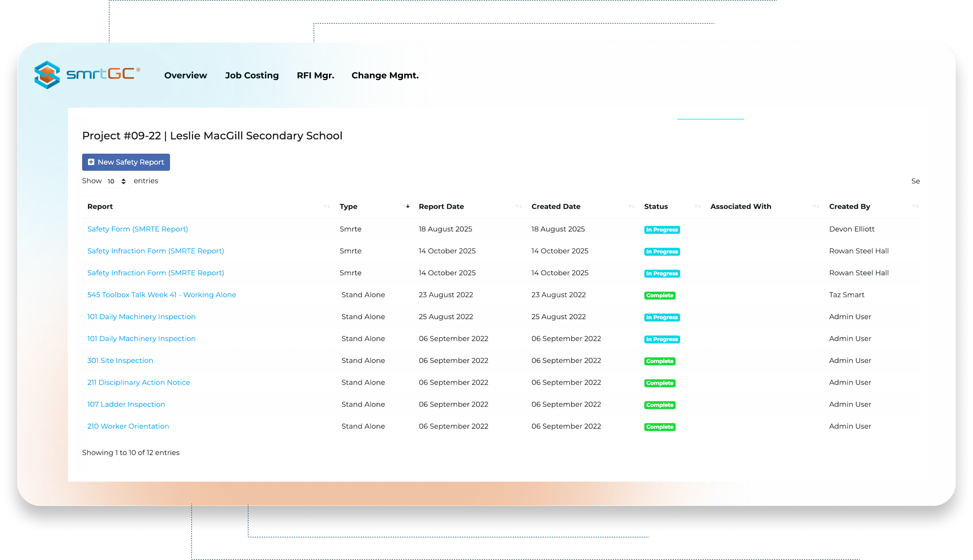Open the show entries count dropdown
This screenshot has height=560, width=973.
tap(117, 181)
